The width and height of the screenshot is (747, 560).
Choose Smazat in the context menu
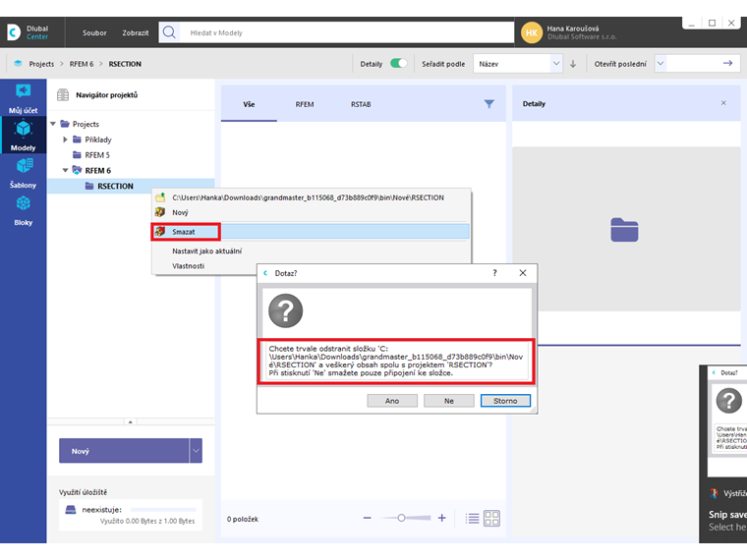click(x=312, y=232)
